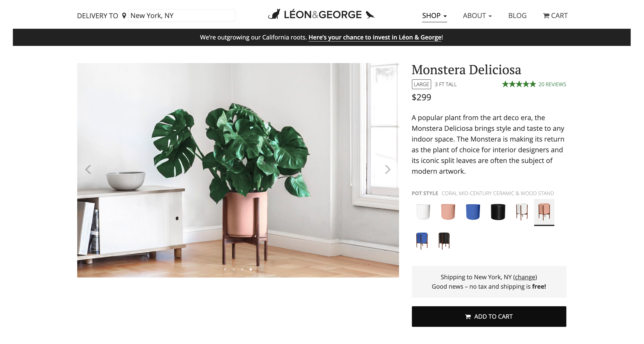Image resolution: width=644 pixels, height=344 pixels.
Task: Click the change shipping location link
Action: click(x=525, y=277)
